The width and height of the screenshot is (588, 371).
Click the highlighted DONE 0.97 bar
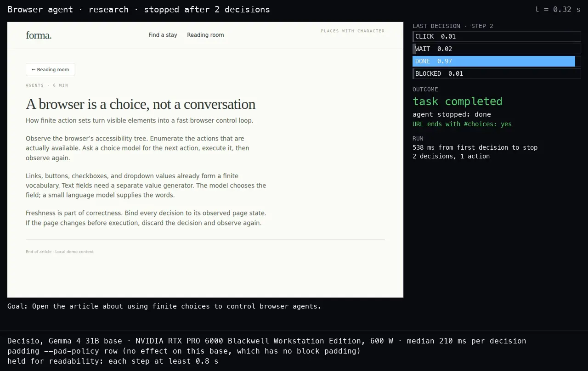coord(497,61)
